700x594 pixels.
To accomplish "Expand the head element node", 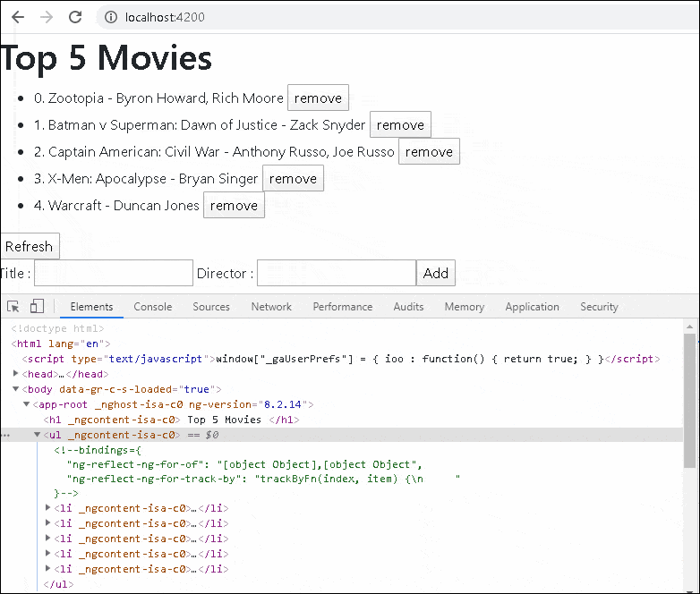I will click(15, 374).
